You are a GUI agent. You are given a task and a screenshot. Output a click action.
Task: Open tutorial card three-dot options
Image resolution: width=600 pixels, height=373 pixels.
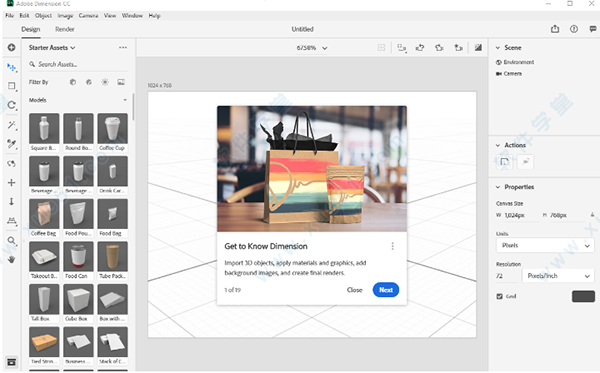(392, 246)
